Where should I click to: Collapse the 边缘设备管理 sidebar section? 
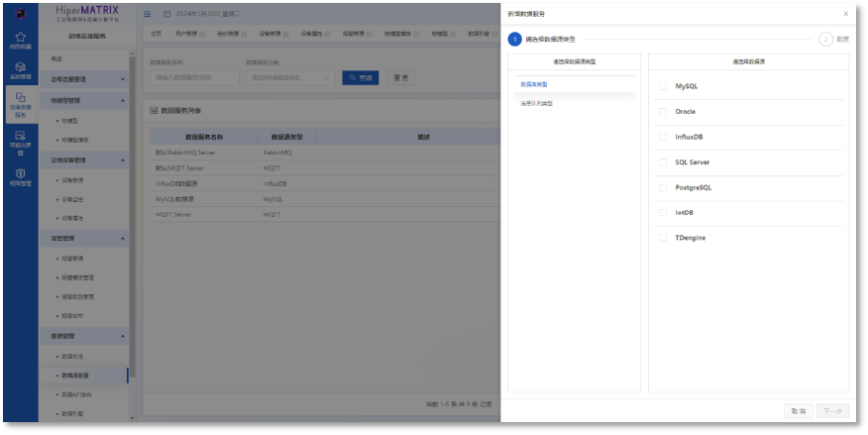pyautogui.click(x=84, y=161)
